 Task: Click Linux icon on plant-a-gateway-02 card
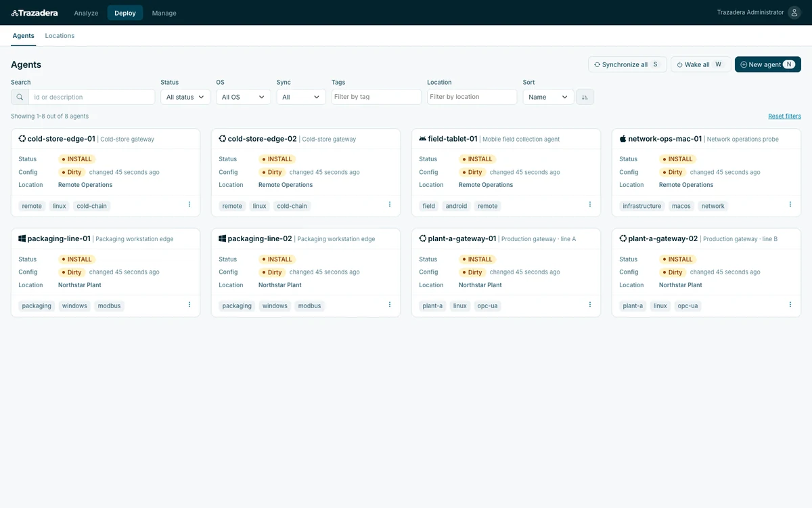(623, 238)
